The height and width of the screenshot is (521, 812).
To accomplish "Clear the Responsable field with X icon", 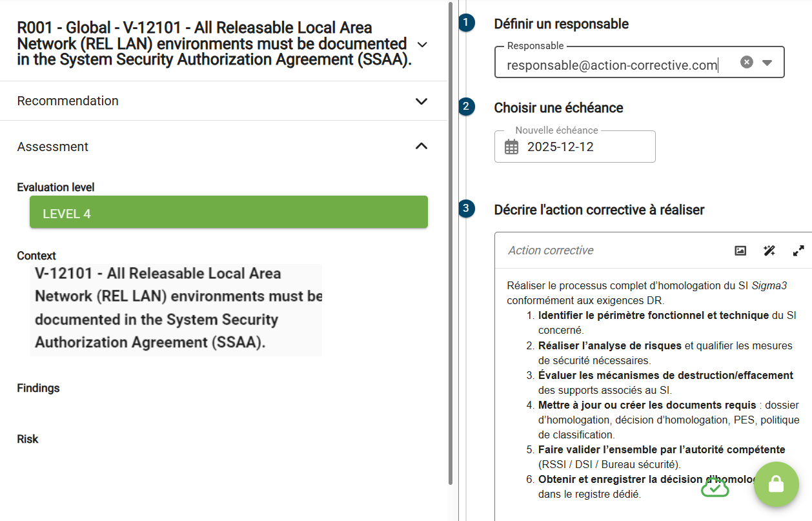I will (x=747, y=63).
